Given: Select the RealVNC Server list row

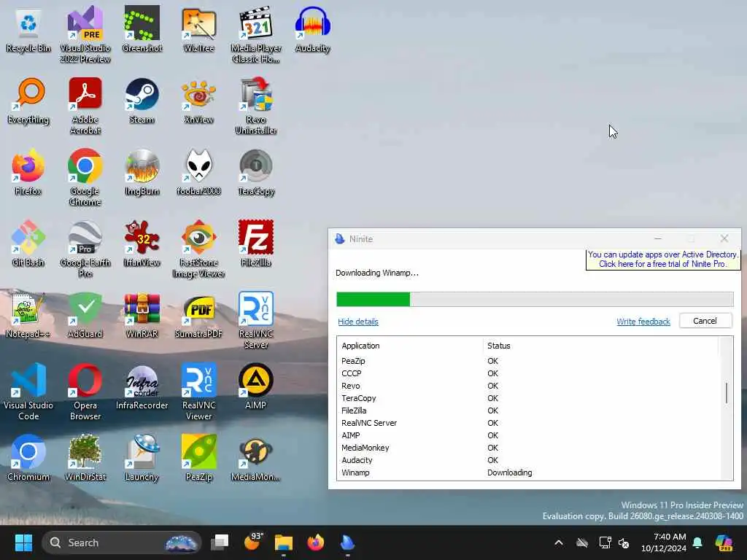Looking at the screenshot, I should [528, 423].
